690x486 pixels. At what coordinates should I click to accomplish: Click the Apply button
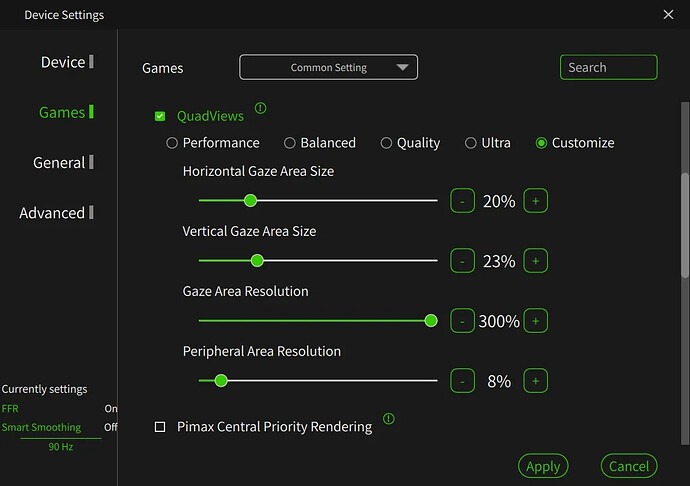(543, 466)
